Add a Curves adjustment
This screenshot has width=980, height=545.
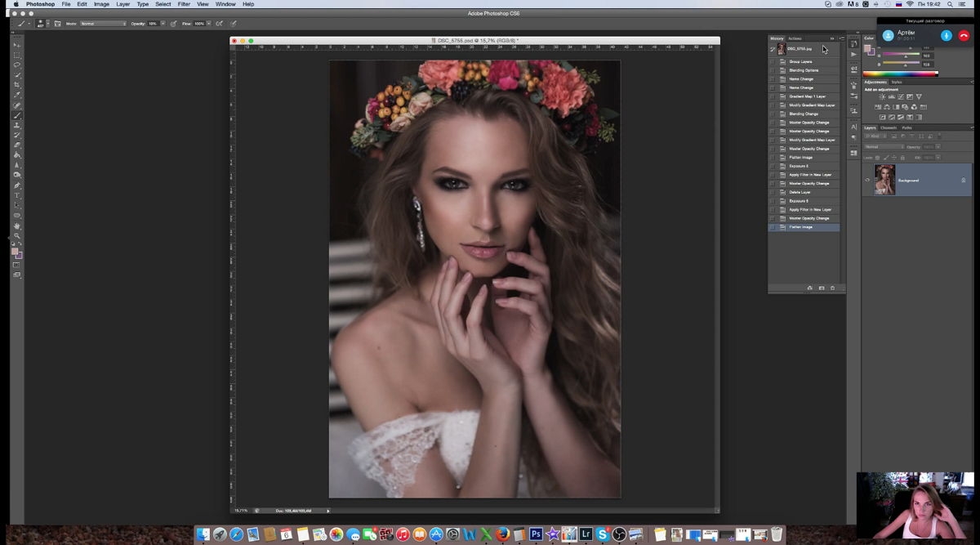point(901,96)
